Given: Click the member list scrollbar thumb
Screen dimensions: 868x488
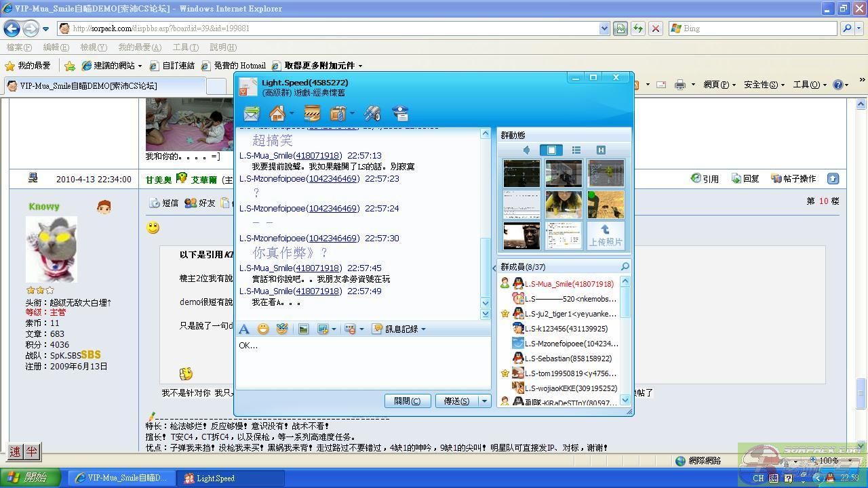Looking at the screenshot, I should pyautogui.click(x=625, y=302).
